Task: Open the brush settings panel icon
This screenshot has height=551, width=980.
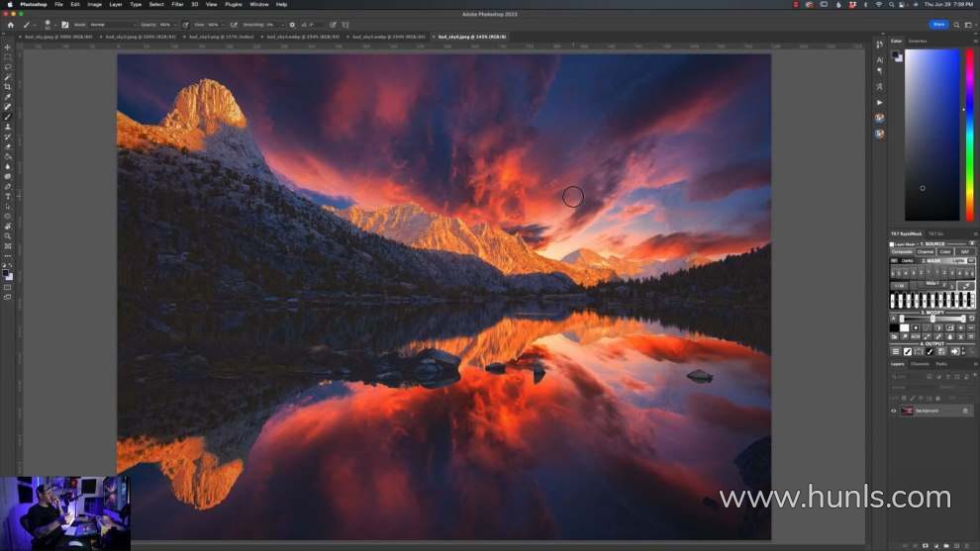Action: click(x=65, y=25)
